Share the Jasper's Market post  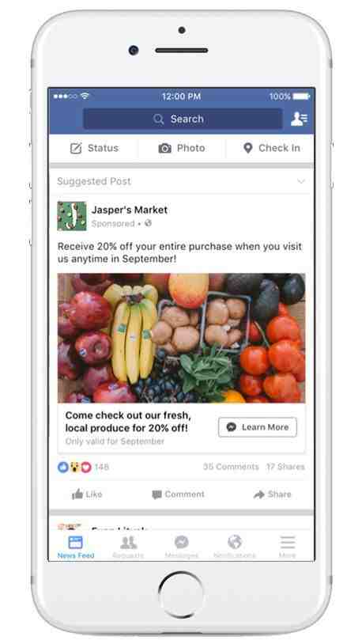tap(272, 494)
